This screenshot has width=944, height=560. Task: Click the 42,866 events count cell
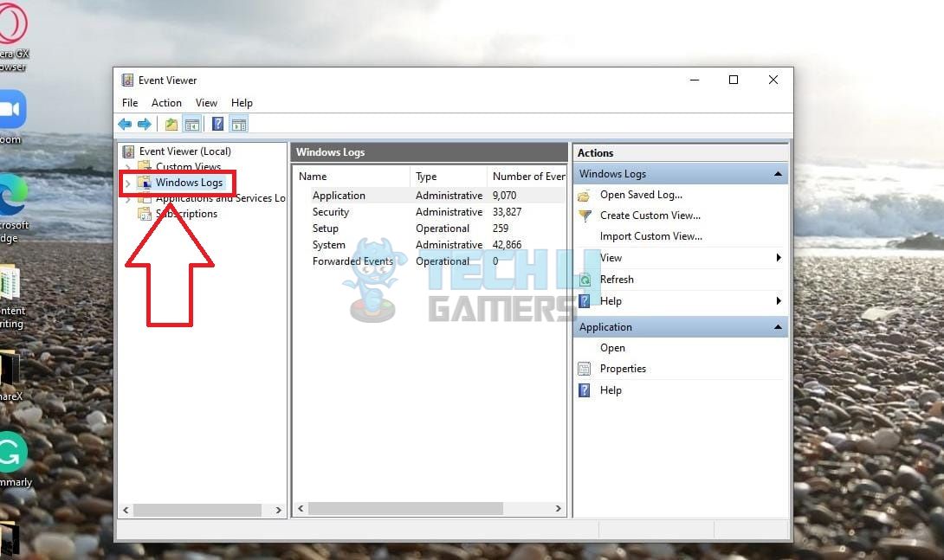pos(507,245)
